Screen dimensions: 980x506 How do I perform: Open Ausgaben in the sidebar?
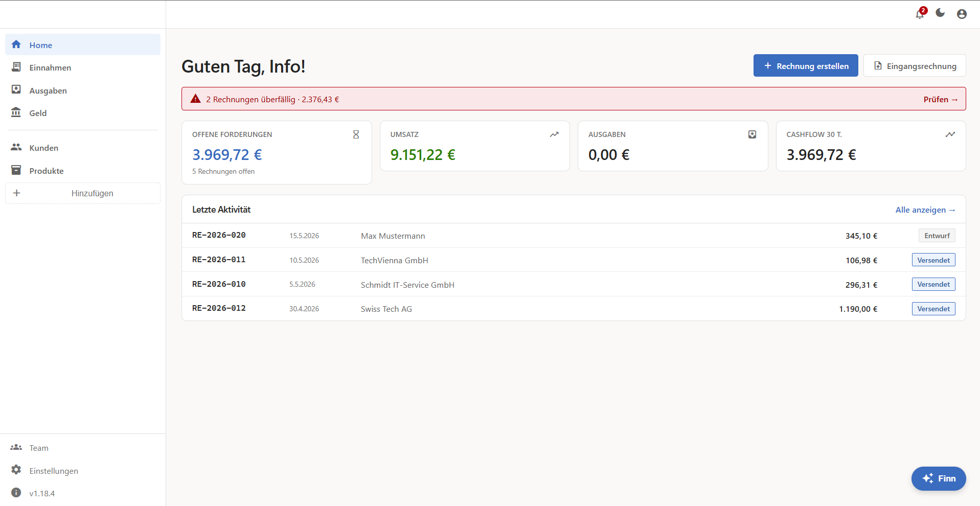coord(83,90)
